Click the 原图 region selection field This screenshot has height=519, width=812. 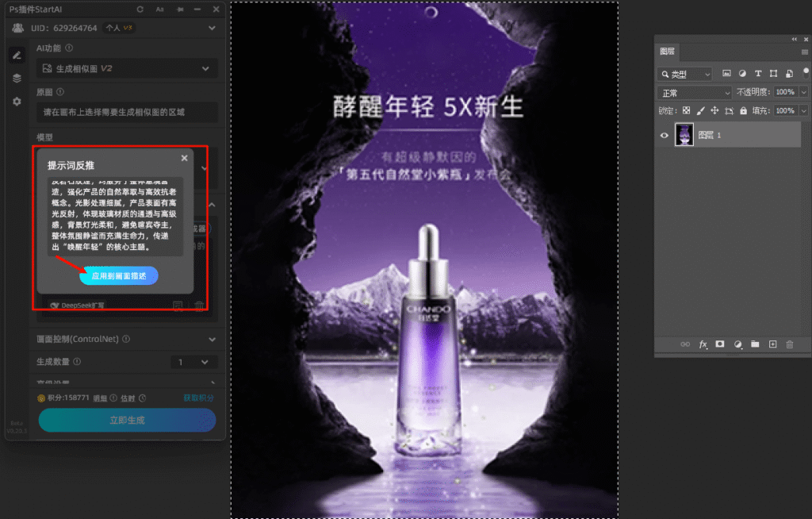(127, 112)
